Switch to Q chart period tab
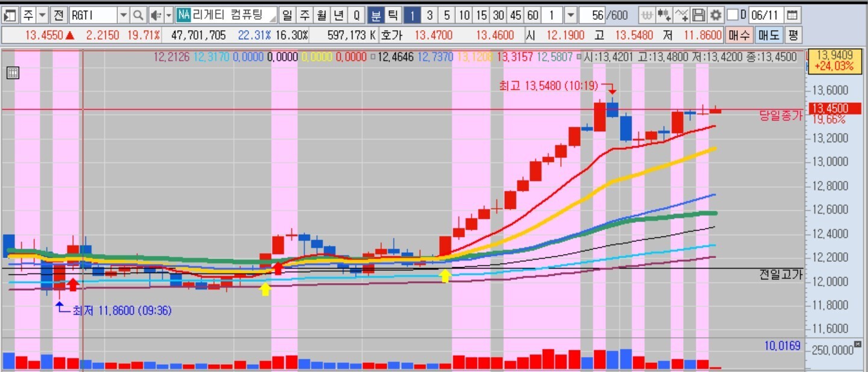 tap(357, 14)
